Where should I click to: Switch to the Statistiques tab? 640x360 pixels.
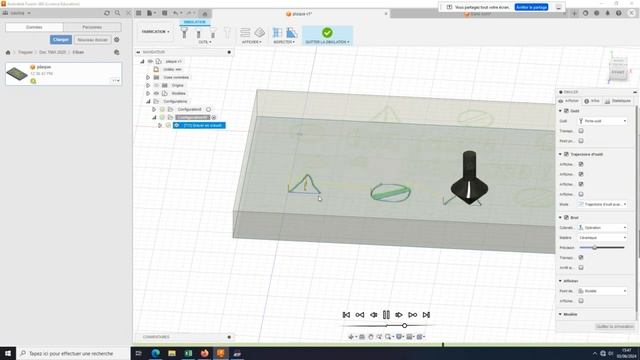(x=618, y=101)
